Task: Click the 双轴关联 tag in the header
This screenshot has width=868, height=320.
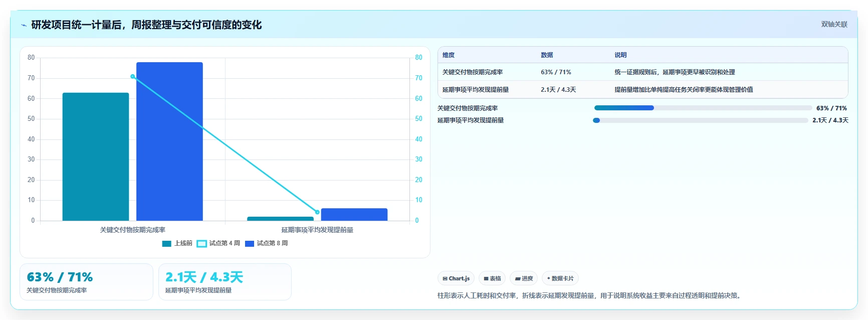Action: coord(834,24)
